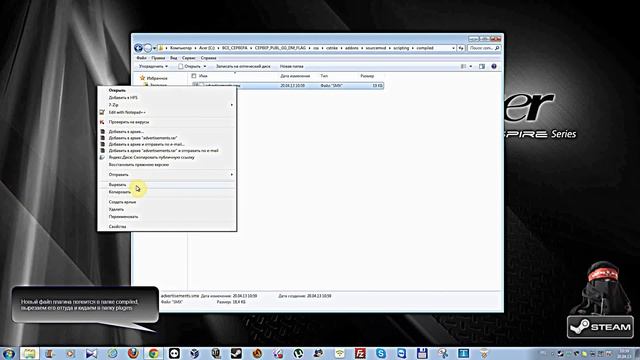Click the refresh button beside address bar

click(461, 48)
